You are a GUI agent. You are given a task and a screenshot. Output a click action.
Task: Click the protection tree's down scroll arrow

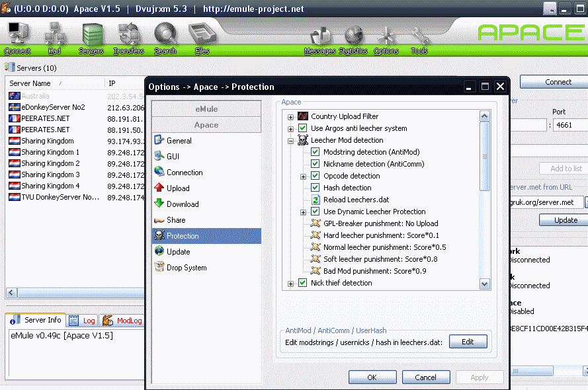(485, 284)
